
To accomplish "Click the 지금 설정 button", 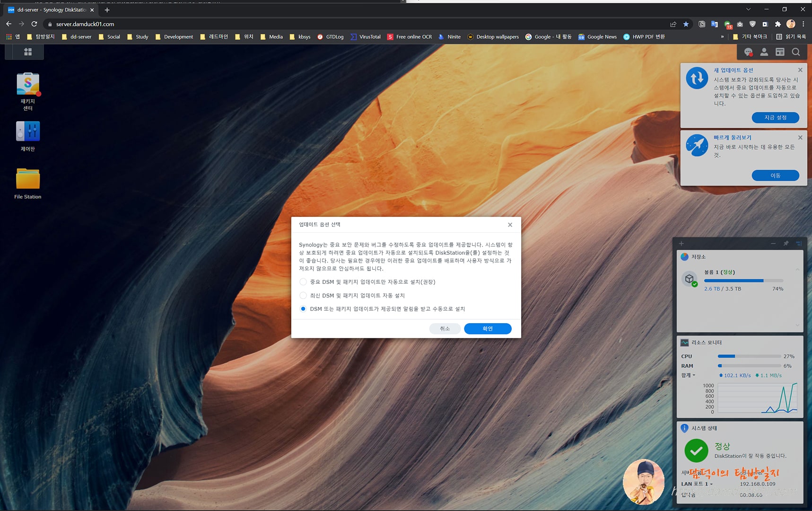I will [775, 117].
